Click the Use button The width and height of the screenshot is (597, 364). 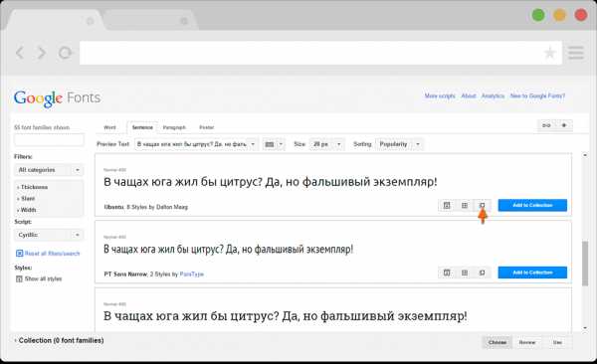(x=557, y=342)
